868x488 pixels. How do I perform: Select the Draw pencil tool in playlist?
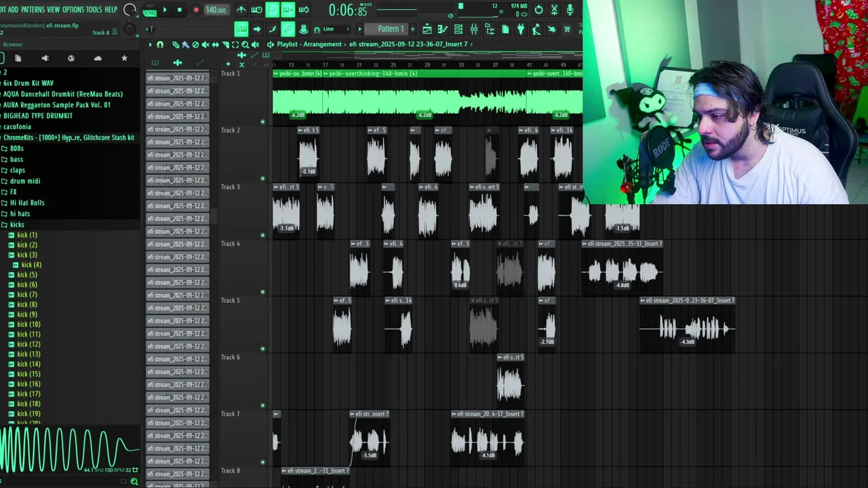tap(176, 45)
